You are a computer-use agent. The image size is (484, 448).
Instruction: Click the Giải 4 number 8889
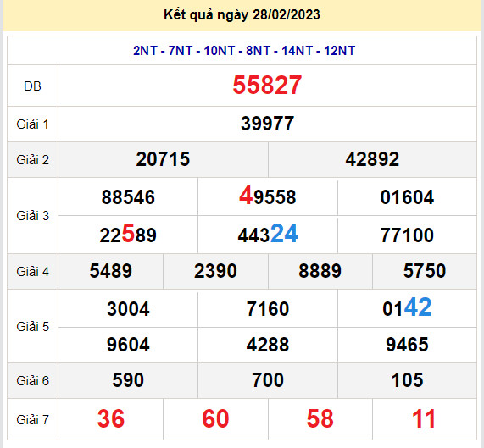320,271
